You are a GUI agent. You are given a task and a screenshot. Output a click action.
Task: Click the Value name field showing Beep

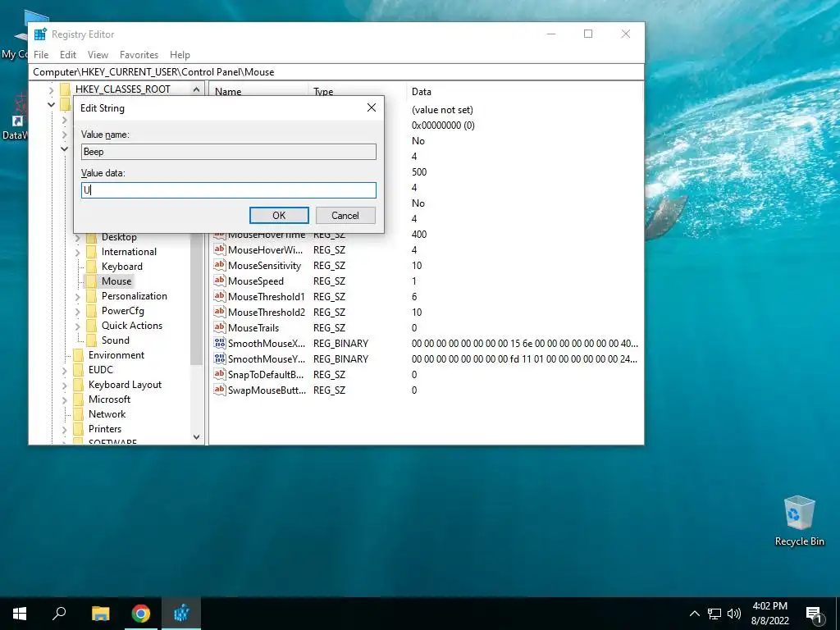coord(229,152)
